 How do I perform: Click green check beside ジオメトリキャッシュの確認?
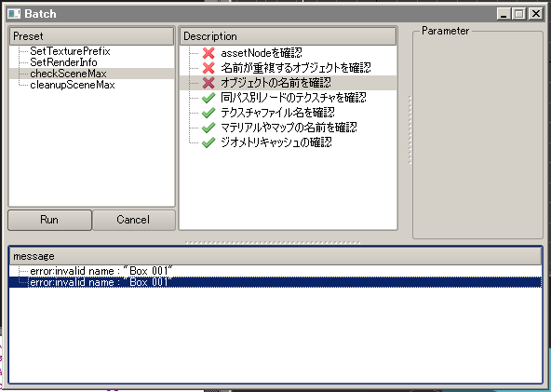pyautogui.click(x=208, y=142)
